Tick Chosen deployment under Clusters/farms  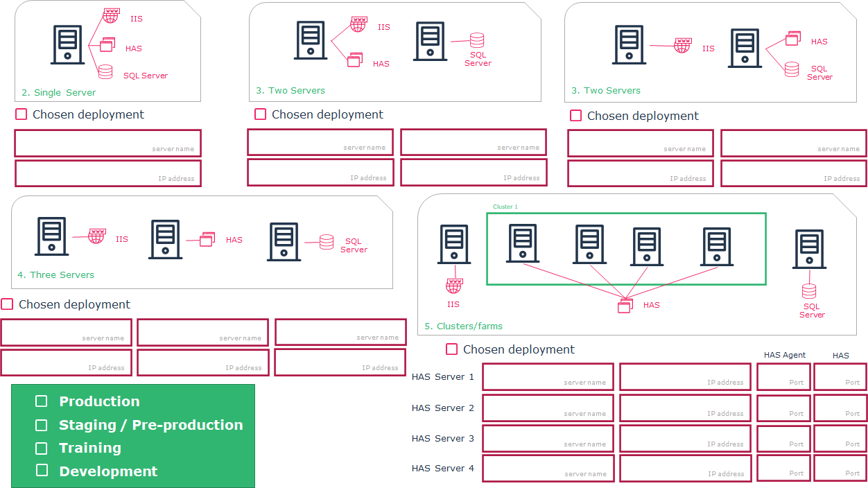click(x=452, y=349)
